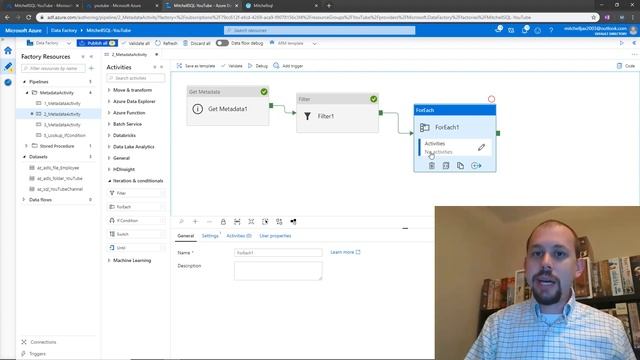Click zoom to fit icon on canvas toolbar

[237, 222]
